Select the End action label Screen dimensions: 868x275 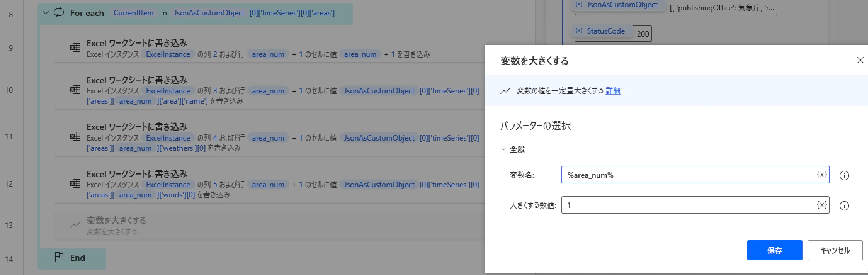[77, 258]
